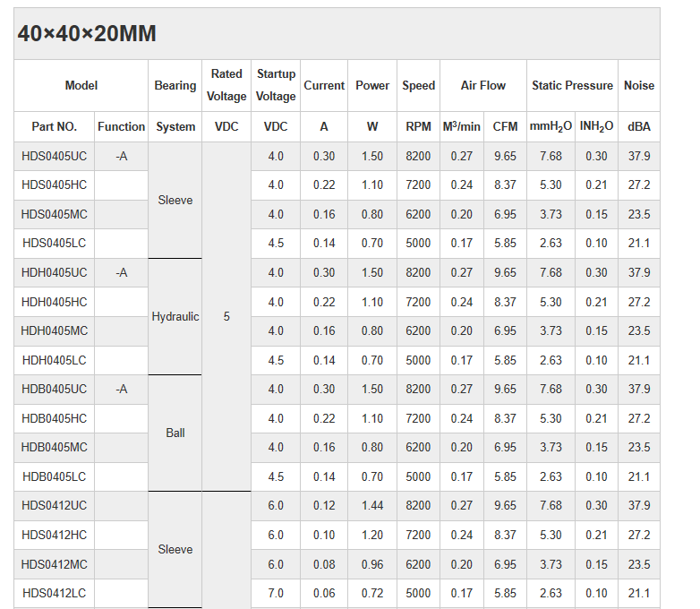The height and width of the screenshot is (609, 700).
Task: Select the Rated Voltage header cell
Action: [x=226, y=86]
